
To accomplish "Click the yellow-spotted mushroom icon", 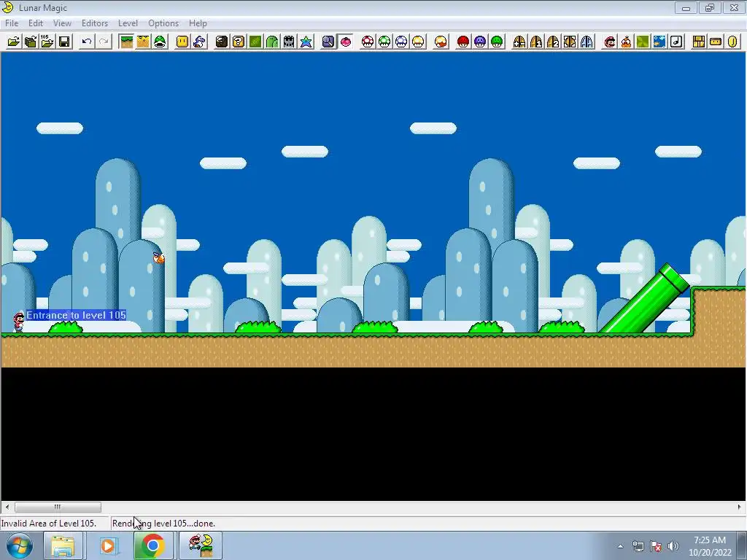I will click(x=418, y=42).
